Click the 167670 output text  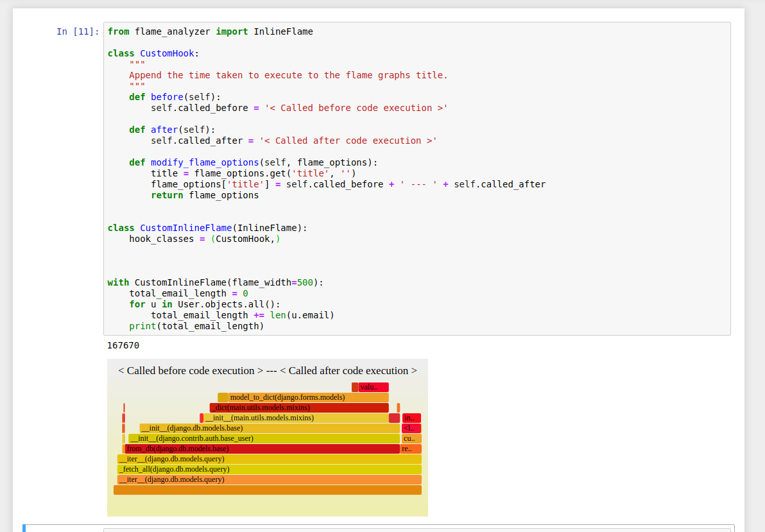(x=123, y=345)
